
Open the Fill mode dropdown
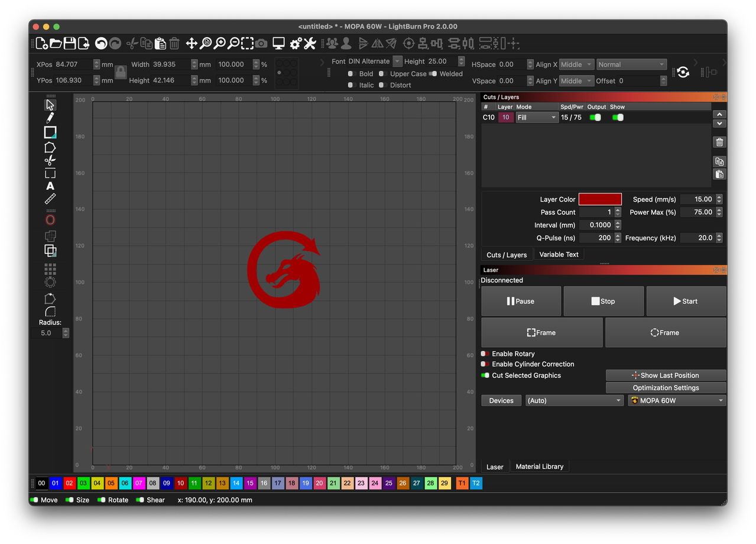tap(537, 118)
